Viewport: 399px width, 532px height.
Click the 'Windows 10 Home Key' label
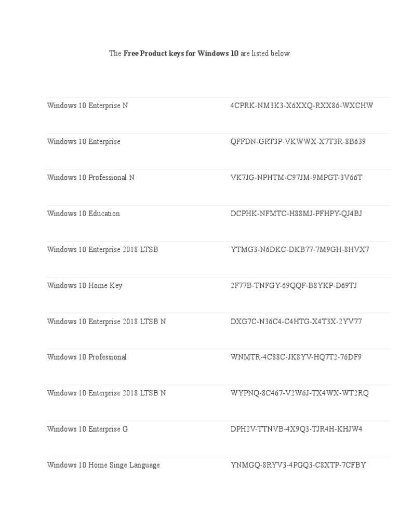point(84,285)
